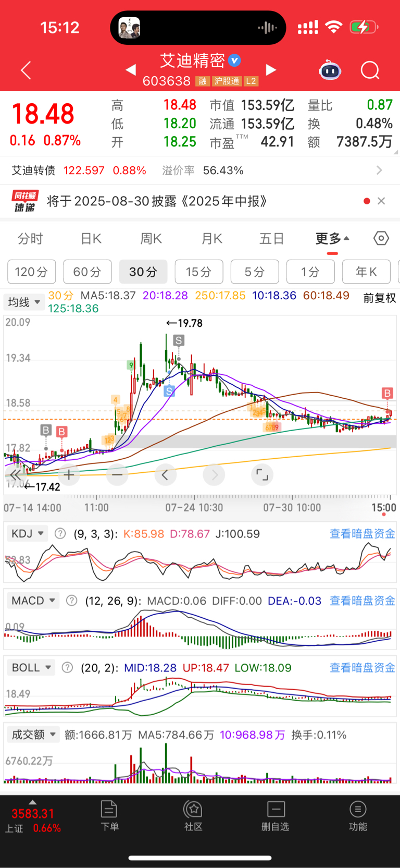Shift chart left with left chevron button

point(165,474)
